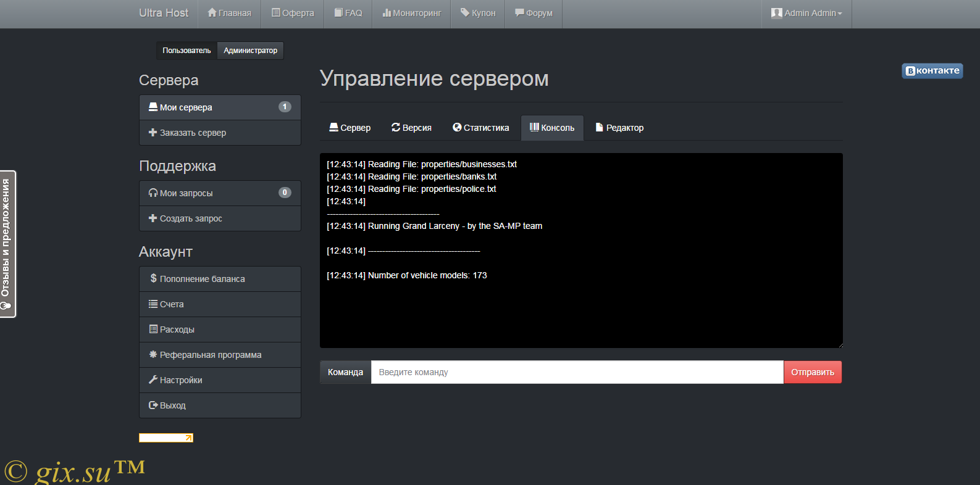The height and width of the screenshot is (485, 980).
Task: Click the book icon next to FAQ
Action: 339,12
